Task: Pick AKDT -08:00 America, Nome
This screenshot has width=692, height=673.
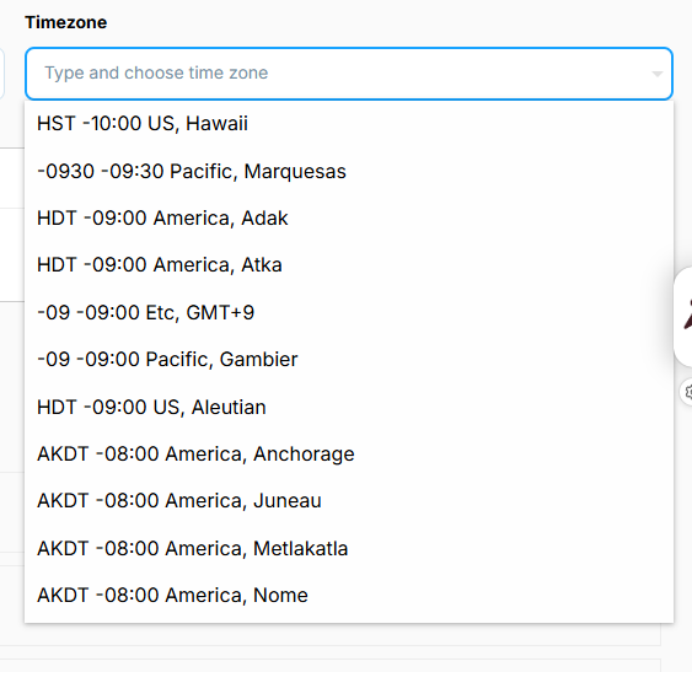Action: 172,595
